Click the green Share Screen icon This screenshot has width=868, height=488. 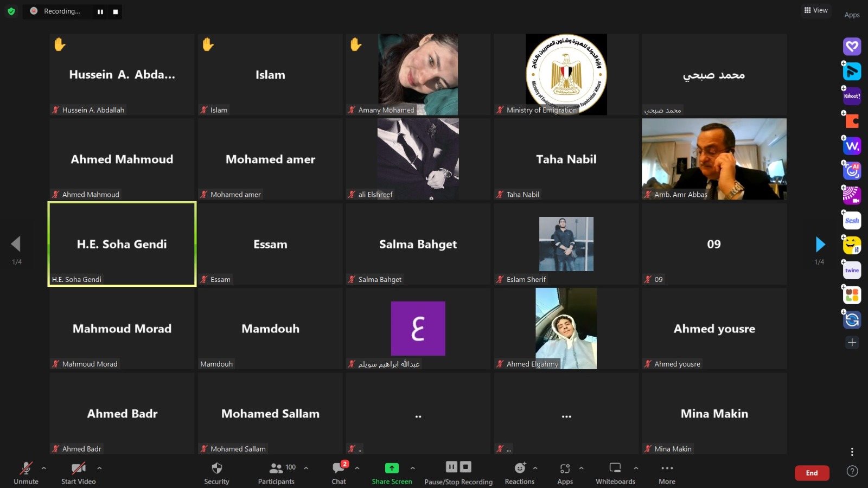392,468
